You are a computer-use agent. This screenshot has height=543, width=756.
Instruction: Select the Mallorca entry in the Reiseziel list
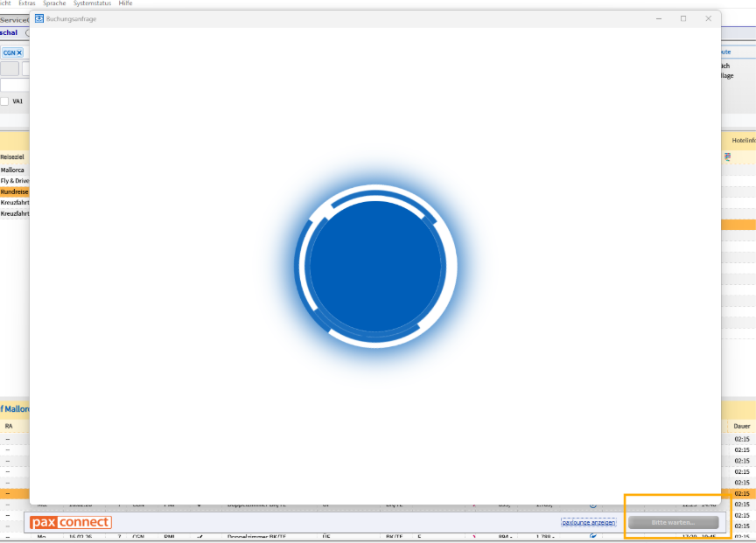click(x=14, y=170)
